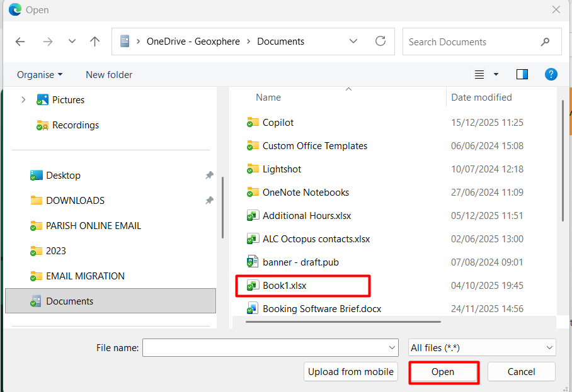
Task: Open the All files type dropdown
Action: (482, 347)
